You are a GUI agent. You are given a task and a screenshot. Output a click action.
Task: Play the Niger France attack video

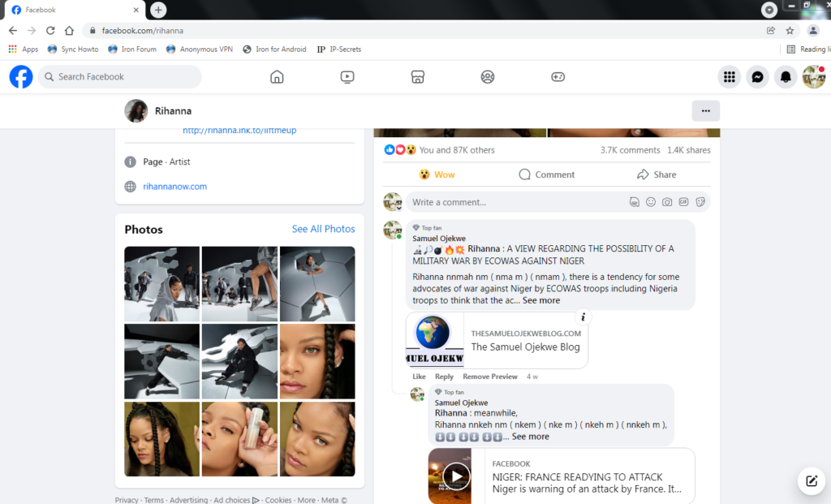pos(456,476)
